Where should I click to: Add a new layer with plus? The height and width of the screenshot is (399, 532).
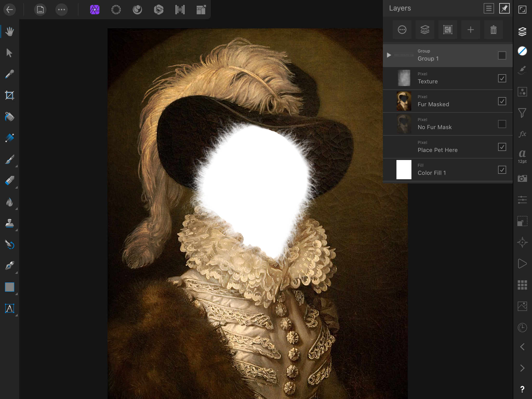pyautogui.click(x=471, y=30)
